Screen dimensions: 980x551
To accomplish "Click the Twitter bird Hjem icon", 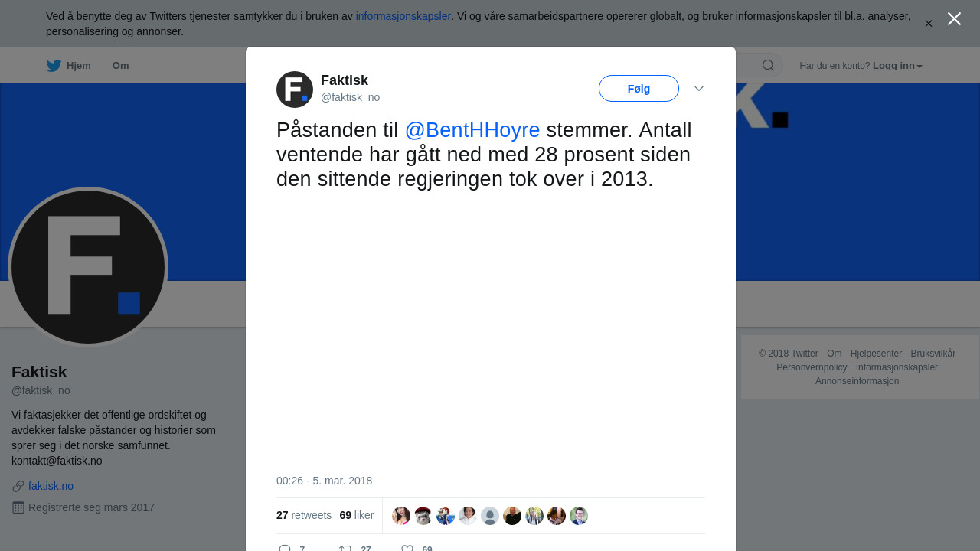I will [54, 66].
